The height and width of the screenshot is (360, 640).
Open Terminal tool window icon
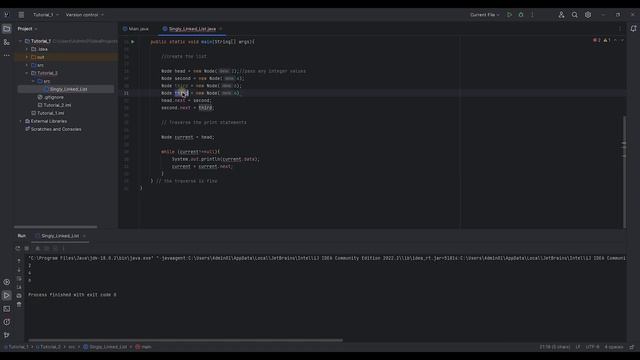coord(7,309)
